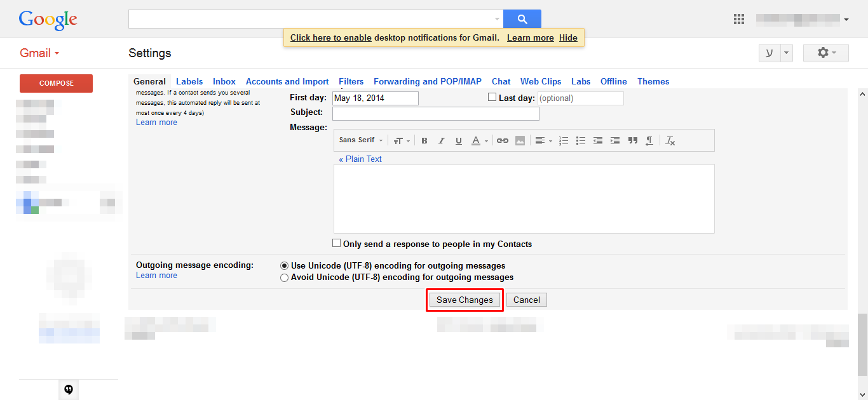Toggle bold formatting in message toolbar
This screenshot has height=400, width=868.
click(x=424, y=141)
